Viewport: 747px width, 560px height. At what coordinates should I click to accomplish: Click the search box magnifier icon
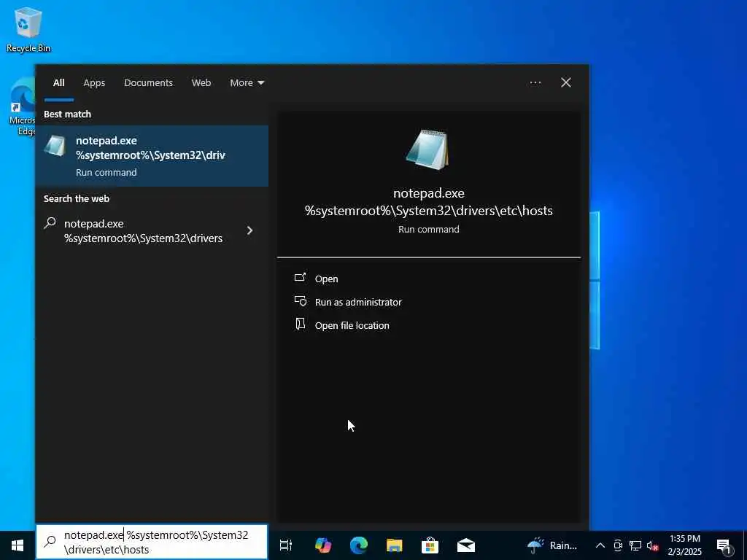click(50, 542)
